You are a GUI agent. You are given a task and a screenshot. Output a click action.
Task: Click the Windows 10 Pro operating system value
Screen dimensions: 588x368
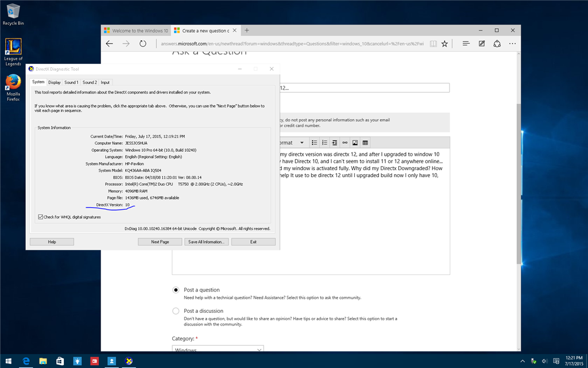tap(161, 150)
